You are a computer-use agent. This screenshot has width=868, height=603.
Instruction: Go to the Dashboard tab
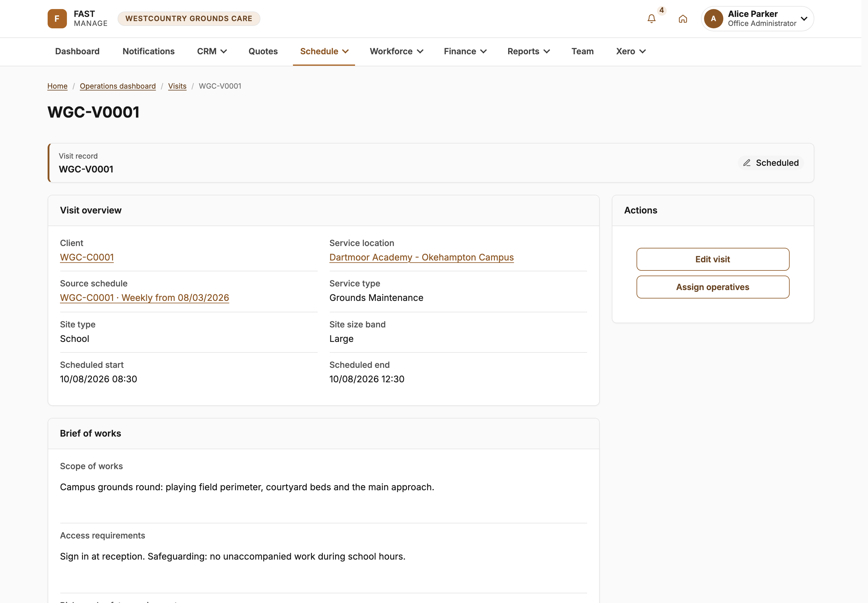[x=77, y=51]
